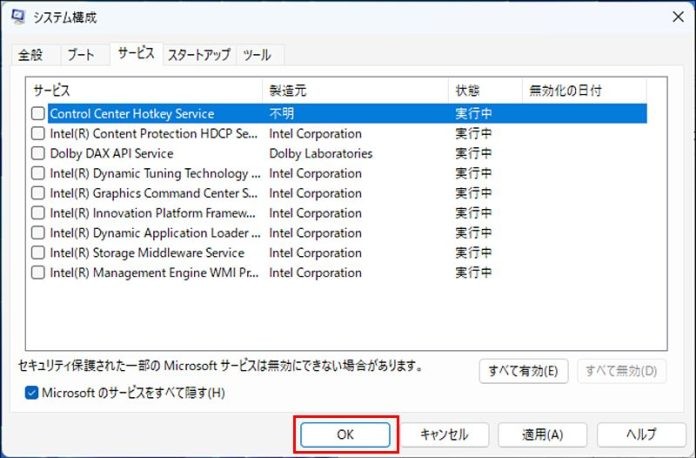Check the Control Center Hotkey Service checkbox

pos(38,114)
